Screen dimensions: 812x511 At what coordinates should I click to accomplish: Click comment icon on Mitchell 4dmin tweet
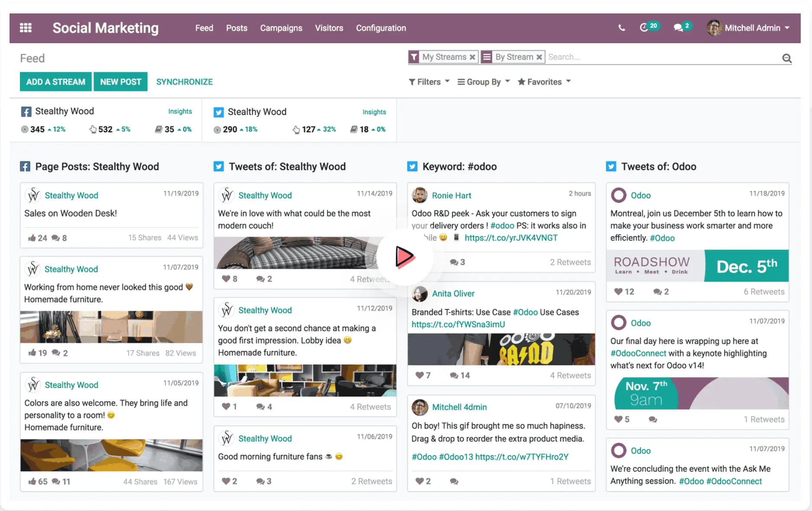[454, 482]
